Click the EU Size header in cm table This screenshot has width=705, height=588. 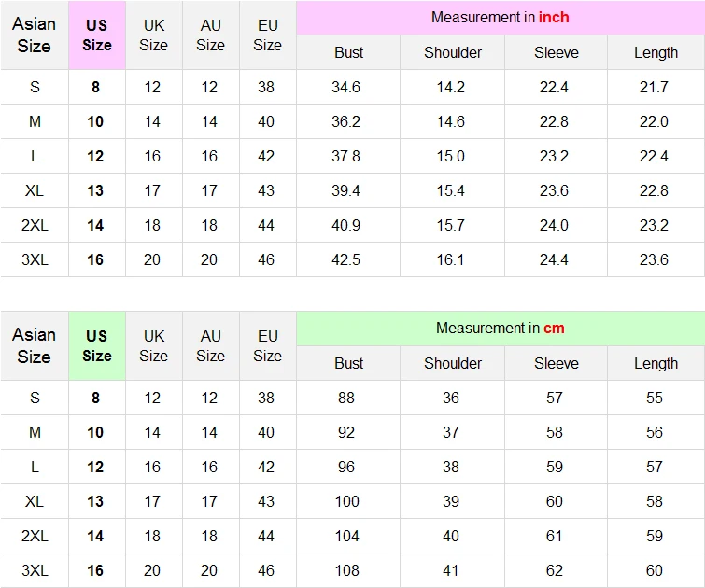pyautogui.click(x=267, y=345)
